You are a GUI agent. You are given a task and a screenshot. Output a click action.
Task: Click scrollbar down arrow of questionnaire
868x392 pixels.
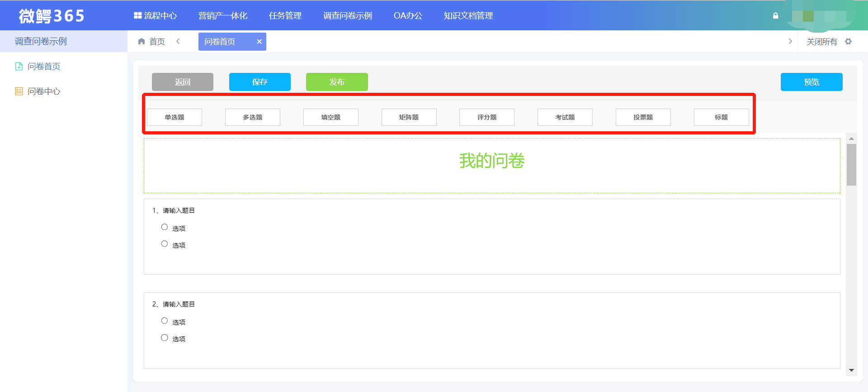pos(851,370)
